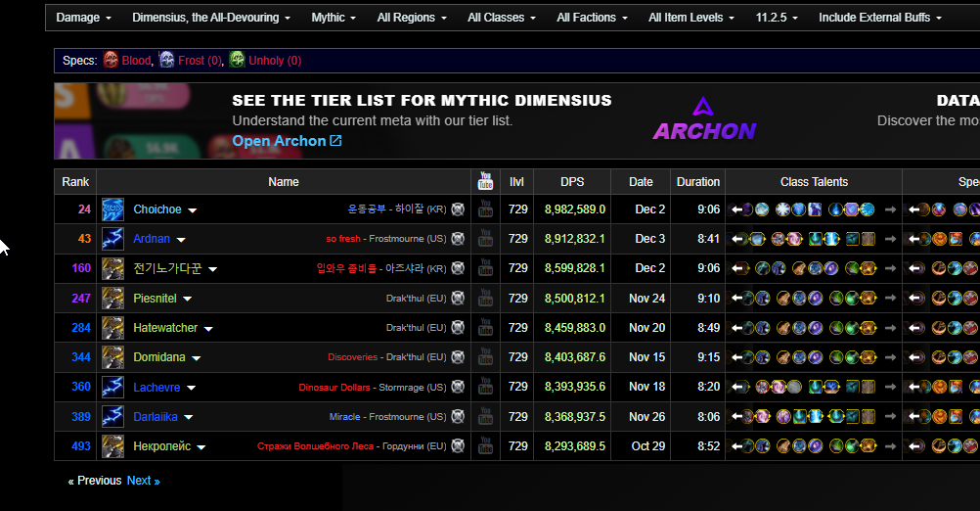Image resolution: width=980 pixels, height=511 pixels.
Task: Expand dropdown arrow next to Lachevre
Action: pos(192,388)
